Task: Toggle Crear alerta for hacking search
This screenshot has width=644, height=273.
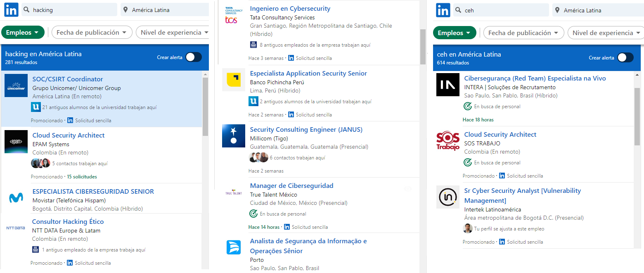Action: click(x=193, y=57)
